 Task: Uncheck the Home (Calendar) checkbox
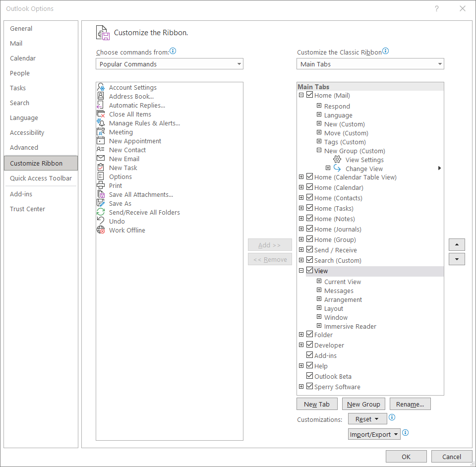[x=309, y=187]
